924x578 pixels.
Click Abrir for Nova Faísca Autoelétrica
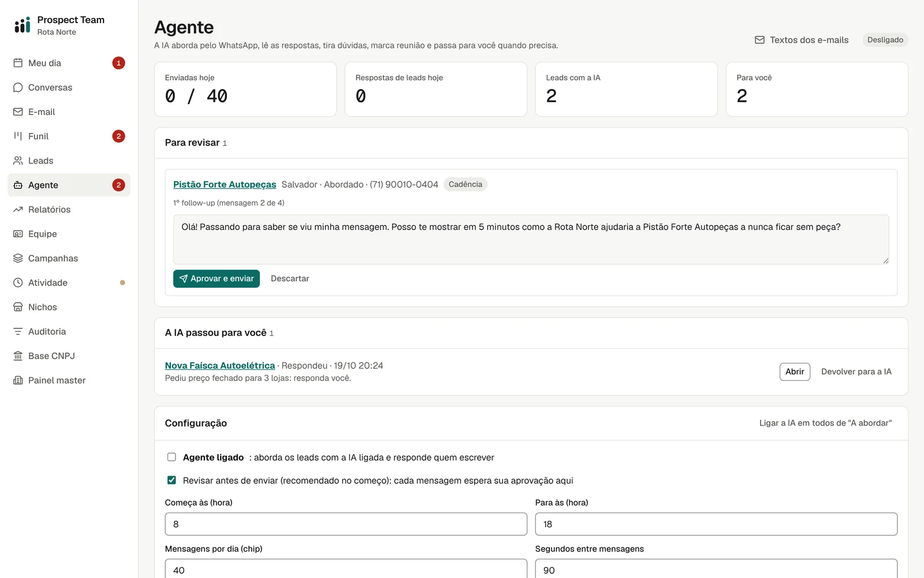coord(795,372)
